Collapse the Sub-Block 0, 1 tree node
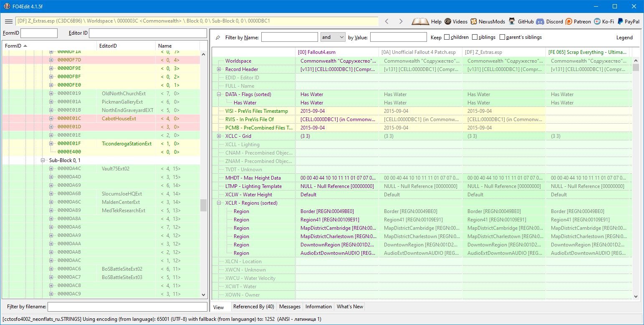 [43, 160]
